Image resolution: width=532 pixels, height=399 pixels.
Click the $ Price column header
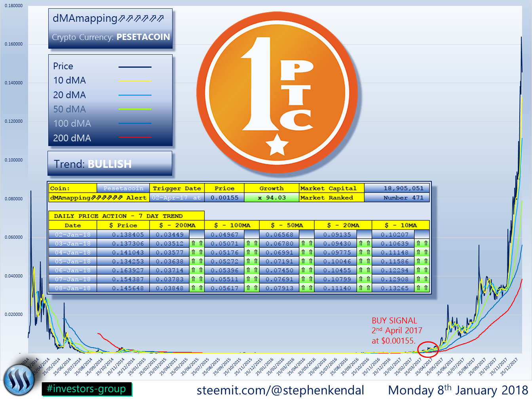[x=123, y=225]
